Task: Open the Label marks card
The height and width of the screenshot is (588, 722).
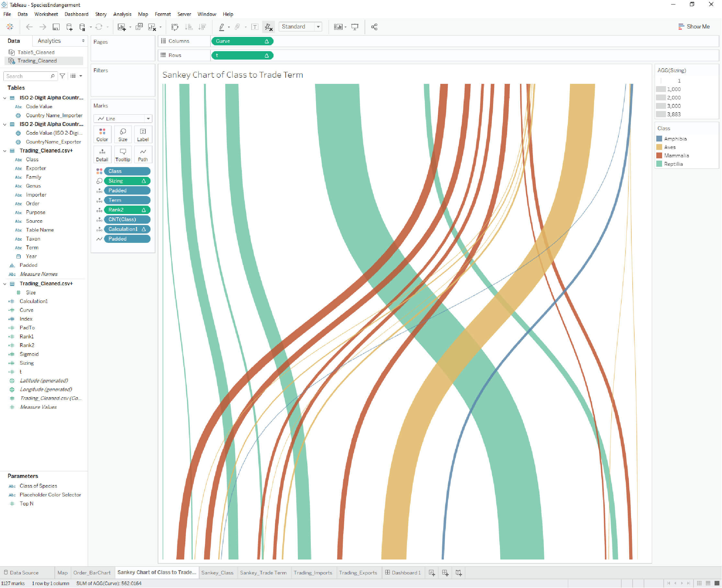Action: (x=143, y=134)
